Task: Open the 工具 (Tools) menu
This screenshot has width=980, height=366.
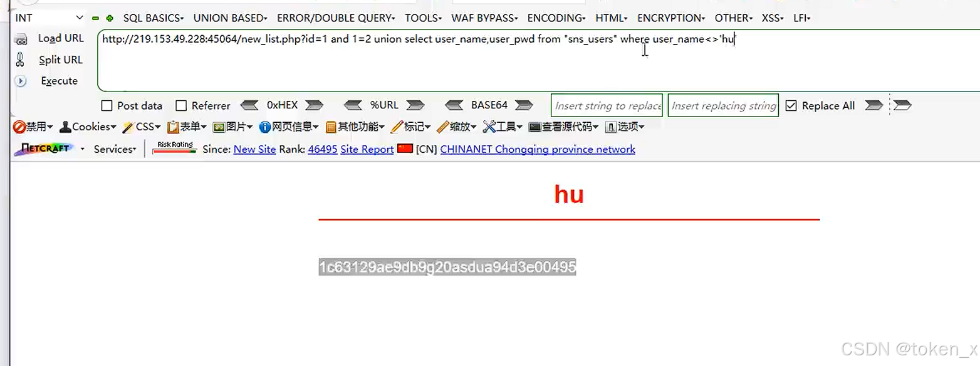Action: (x=503, y=127)
